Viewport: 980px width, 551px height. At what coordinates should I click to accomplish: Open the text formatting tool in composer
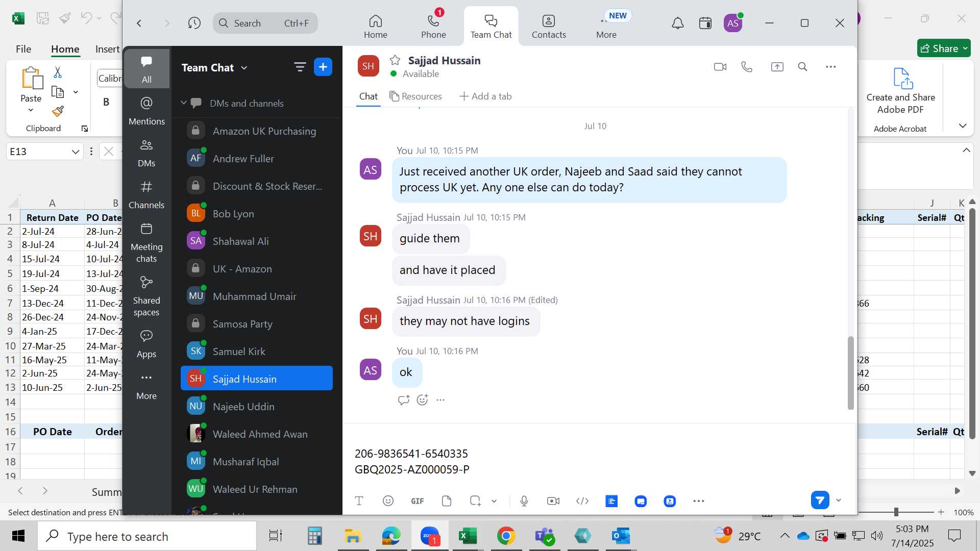pos(359,501)
